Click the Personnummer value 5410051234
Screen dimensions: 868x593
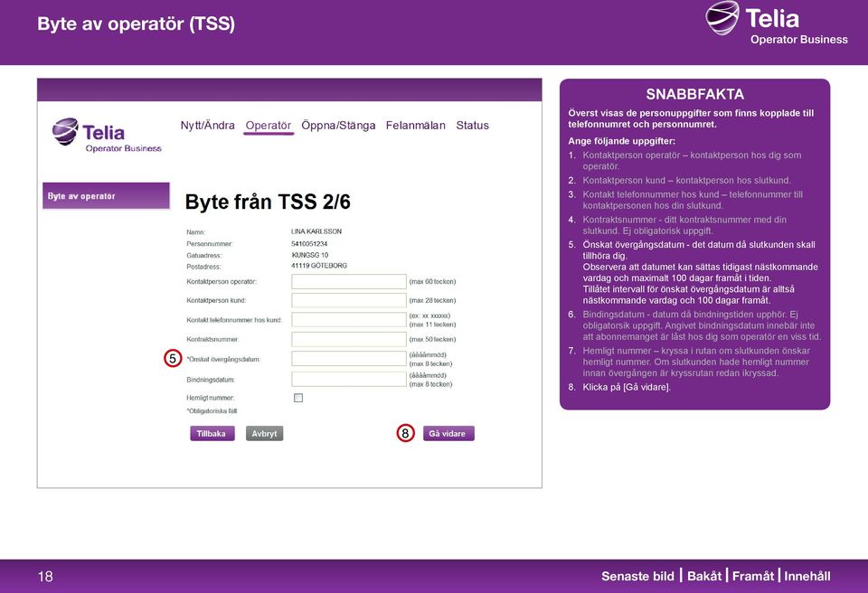tap(309, 244)
